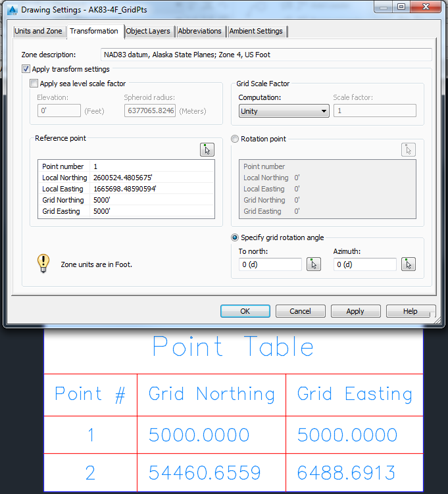Open Help for Drawing Settings
Image resolution: width=448 pixels, height=494 pixels.
tap(411, 311)
